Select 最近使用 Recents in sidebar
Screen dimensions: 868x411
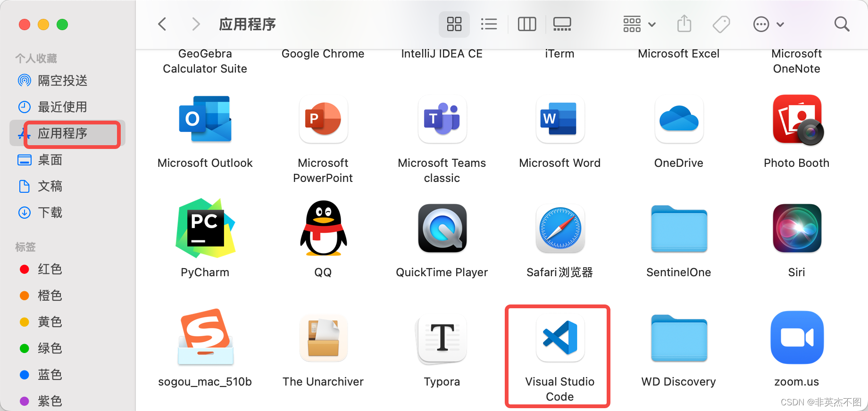click(67, 107)
